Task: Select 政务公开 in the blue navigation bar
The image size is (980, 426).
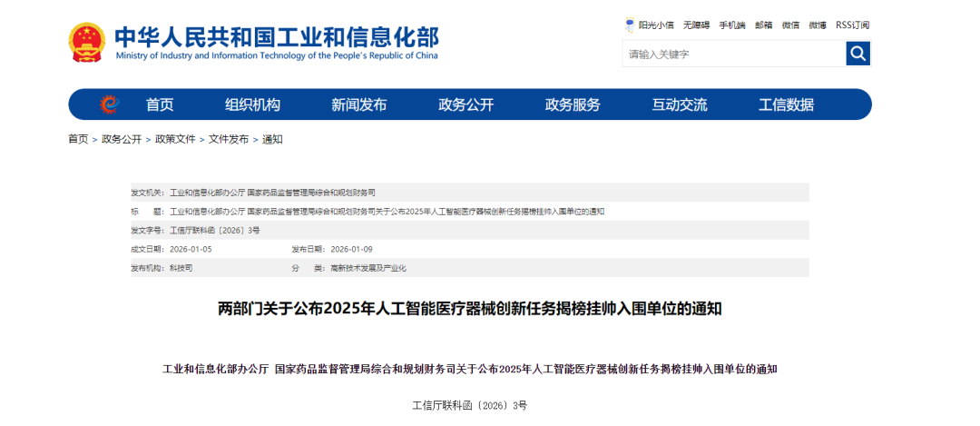Action: pos(465,104)
